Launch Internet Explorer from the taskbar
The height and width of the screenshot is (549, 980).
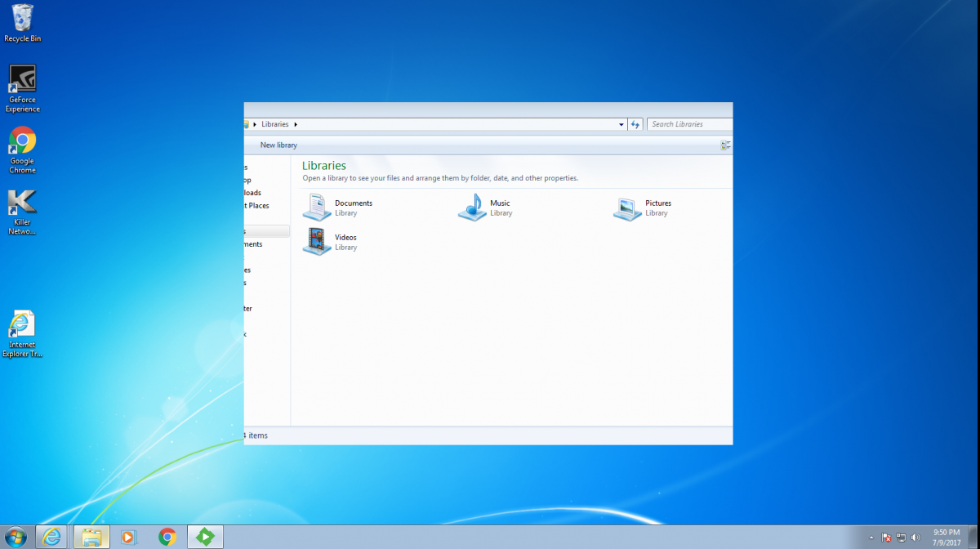(x=53, y=537)
